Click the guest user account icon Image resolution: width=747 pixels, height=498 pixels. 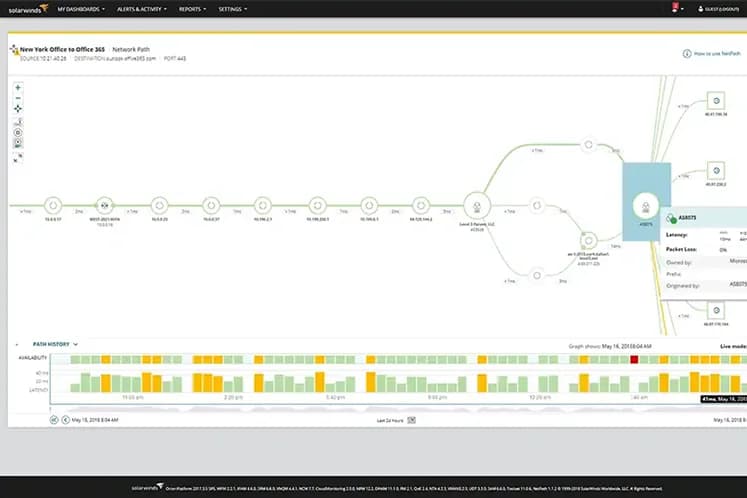tap(700, 9)
